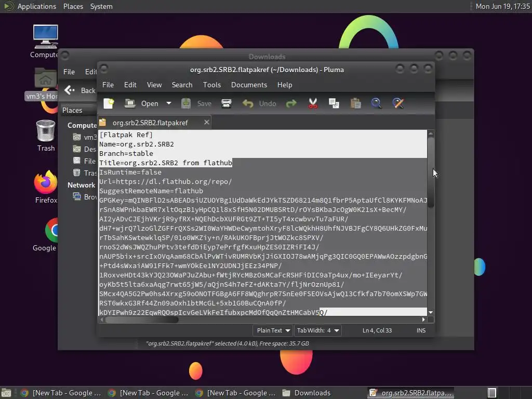Click the clock showing Mon Jun 19

point(502,6)
